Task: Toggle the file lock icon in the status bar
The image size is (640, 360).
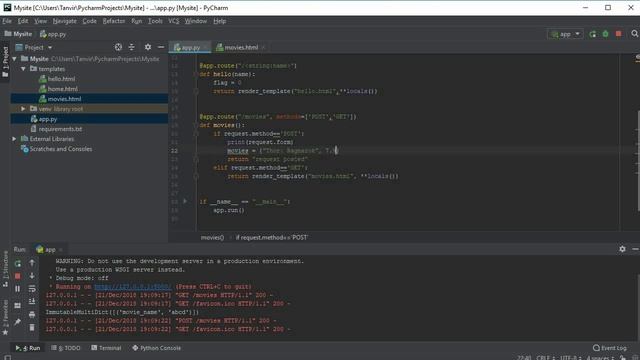Action: [x=622, y=358]
